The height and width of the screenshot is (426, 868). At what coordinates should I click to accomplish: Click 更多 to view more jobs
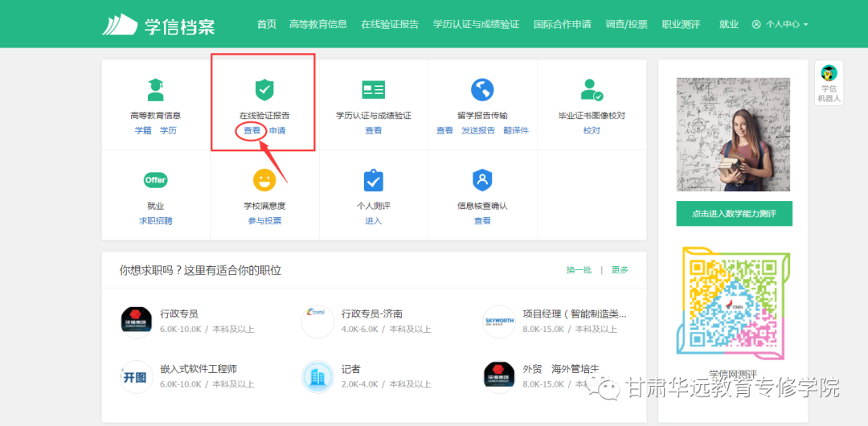(x=620, y=270)
